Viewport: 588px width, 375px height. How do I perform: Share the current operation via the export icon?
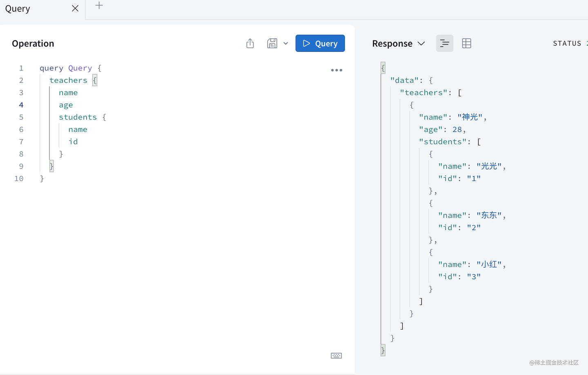(250, 43)
